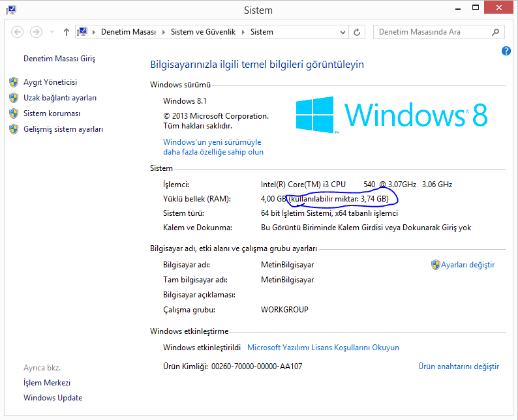This screenshot has height=420, width=518.
Task: Open Aygıt Yöneticisi link
Action: click(50, 82)
